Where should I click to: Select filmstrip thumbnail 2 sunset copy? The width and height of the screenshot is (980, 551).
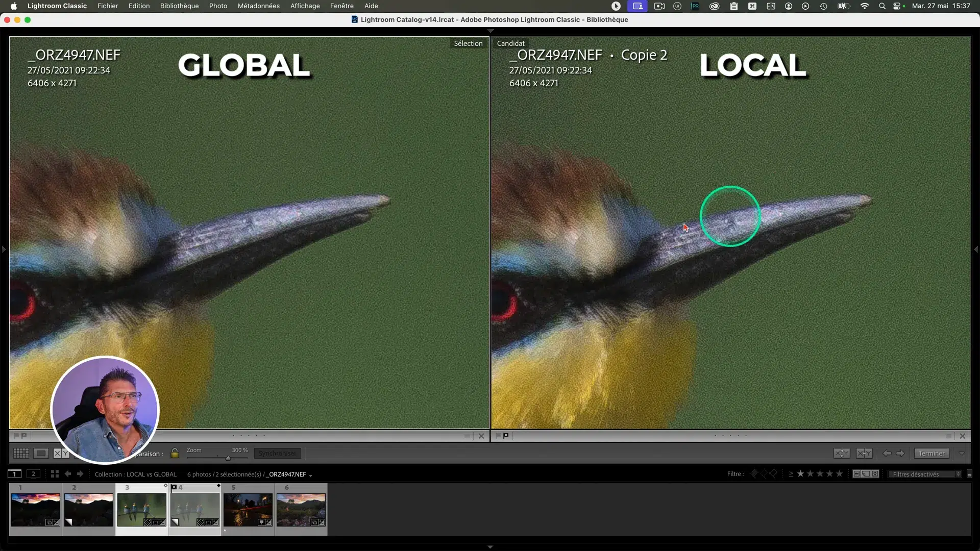coord(89,510)
